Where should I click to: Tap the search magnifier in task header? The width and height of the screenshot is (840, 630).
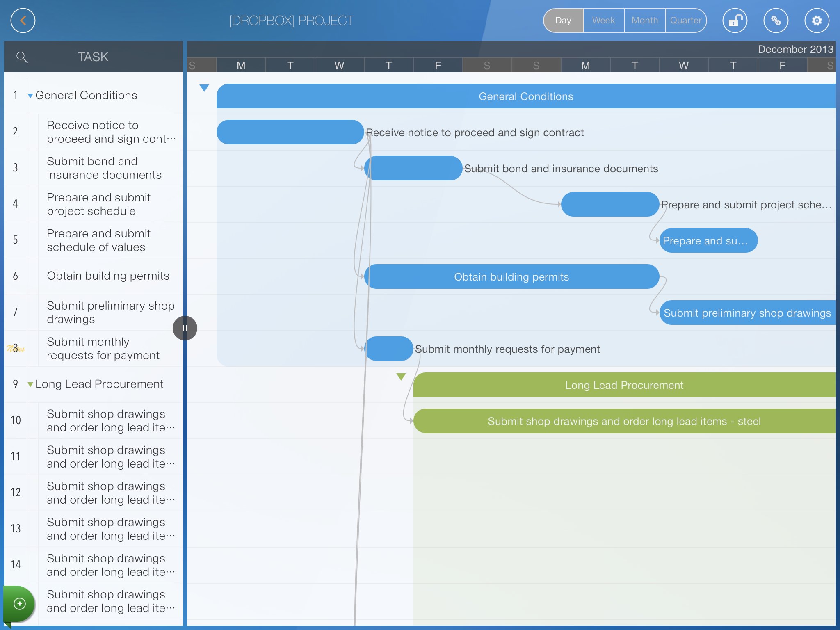pos(22,57)
